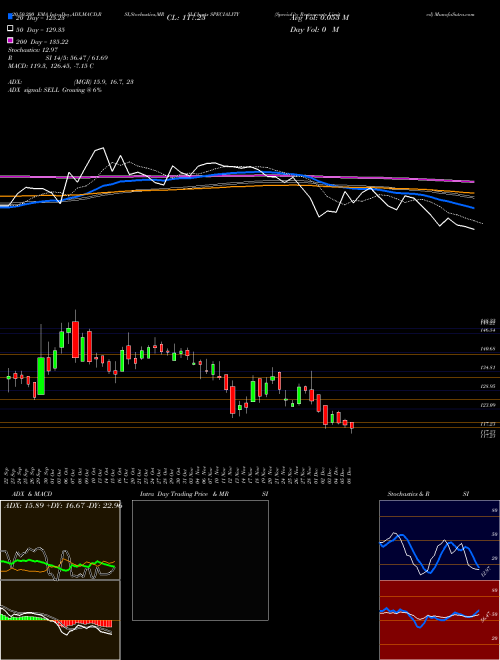The height and width of the screenshot is (660, 500).
Task: Click the 'Day Vol: 0 M' label
Action: click(x=314, y=30)
